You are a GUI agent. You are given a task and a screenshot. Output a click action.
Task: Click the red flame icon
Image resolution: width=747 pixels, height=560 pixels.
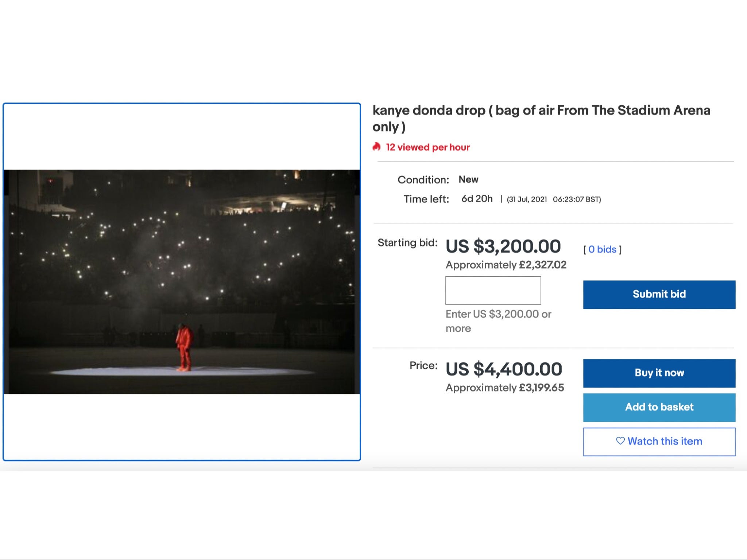point(376,147)
